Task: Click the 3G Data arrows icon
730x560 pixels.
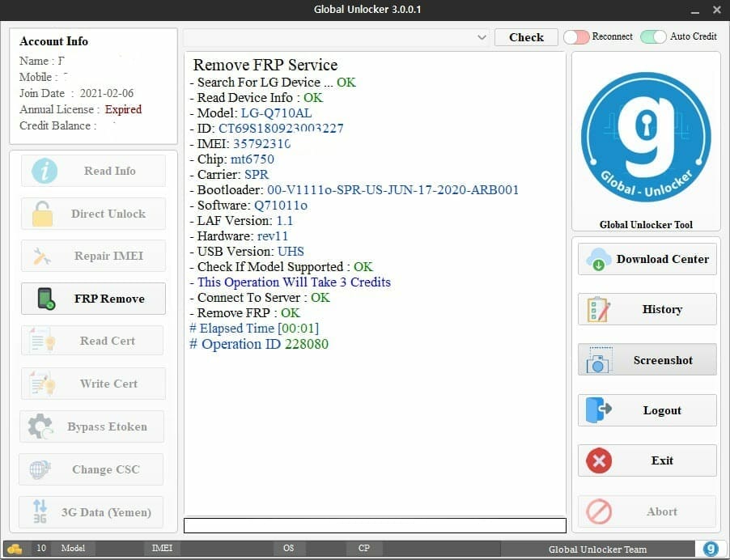Action: (40, 511)
